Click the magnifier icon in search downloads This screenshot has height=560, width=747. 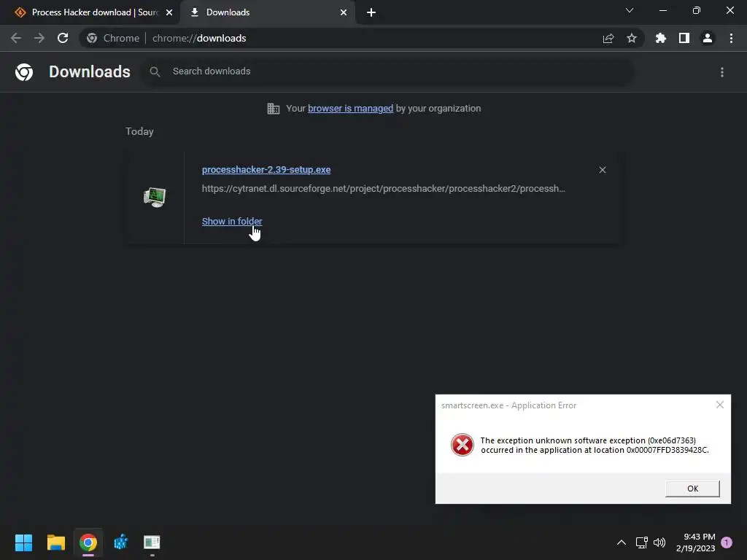click(155, 71)
